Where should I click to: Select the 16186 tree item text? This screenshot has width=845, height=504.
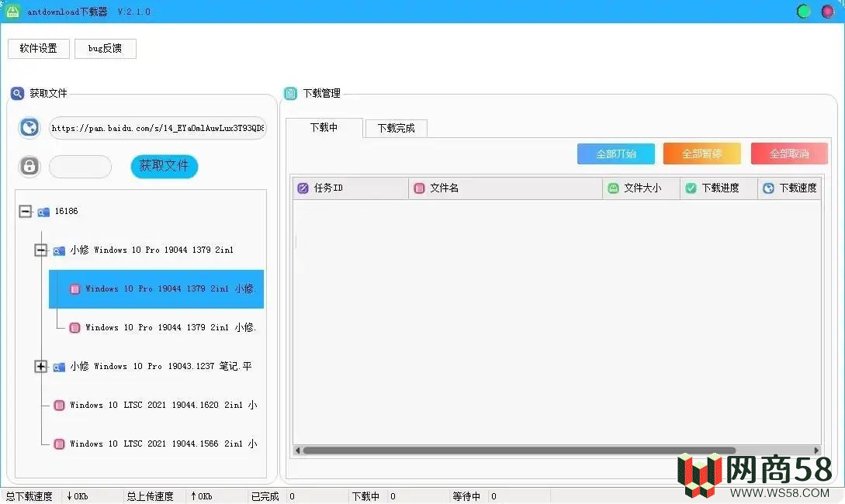66,211
